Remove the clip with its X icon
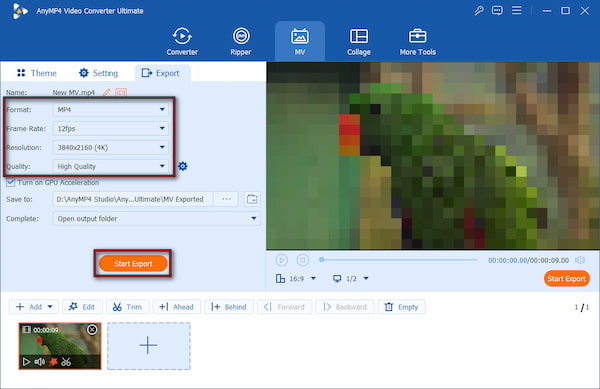Image resolution: width=600 pixels, height=389 pixels. coord(92,329)
